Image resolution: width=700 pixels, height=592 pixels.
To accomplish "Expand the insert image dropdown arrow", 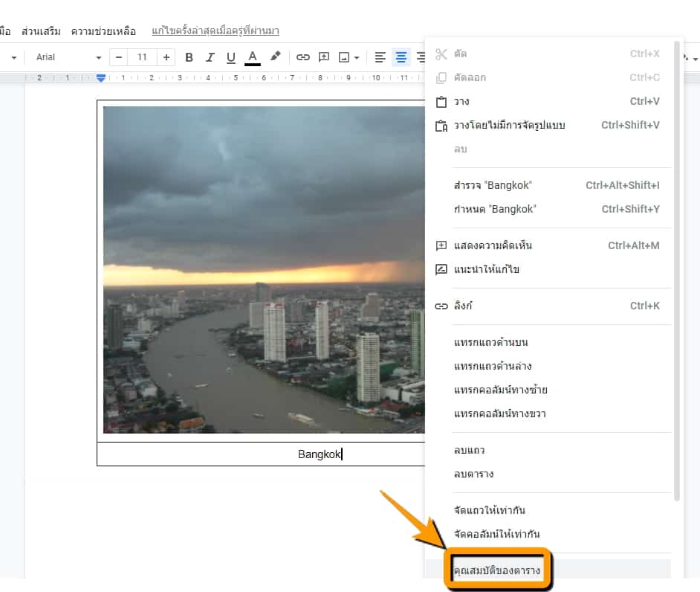I will pyautogui.click(x=357, y=57).
